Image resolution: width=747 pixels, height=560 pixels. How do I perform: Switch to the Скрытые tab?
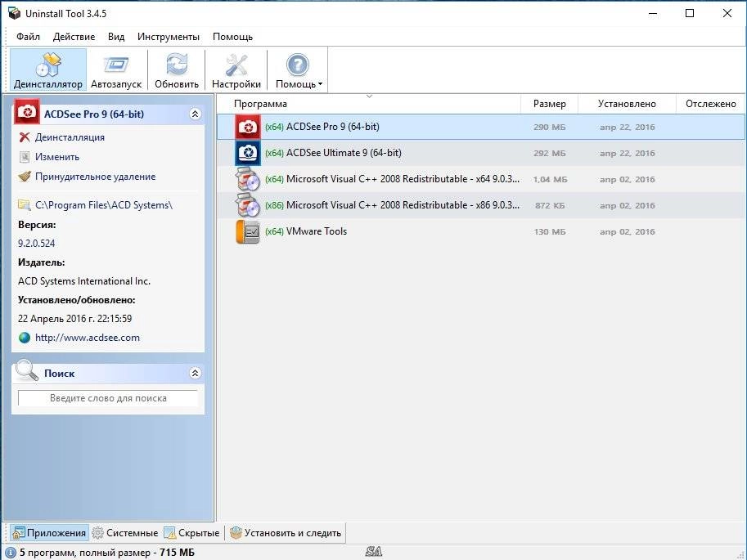click(x=192, y=533)
